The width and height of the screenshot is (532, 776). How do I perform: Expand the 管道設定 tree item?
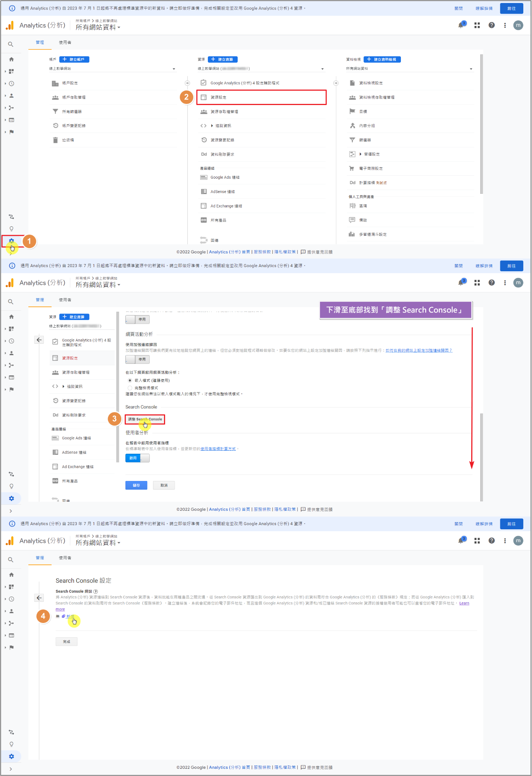point(360,154)
